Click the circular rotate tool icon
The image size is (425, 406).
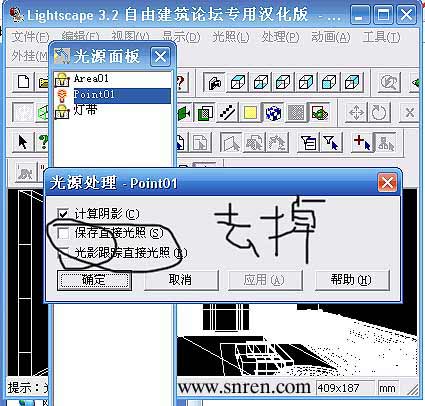pos(379,113)
